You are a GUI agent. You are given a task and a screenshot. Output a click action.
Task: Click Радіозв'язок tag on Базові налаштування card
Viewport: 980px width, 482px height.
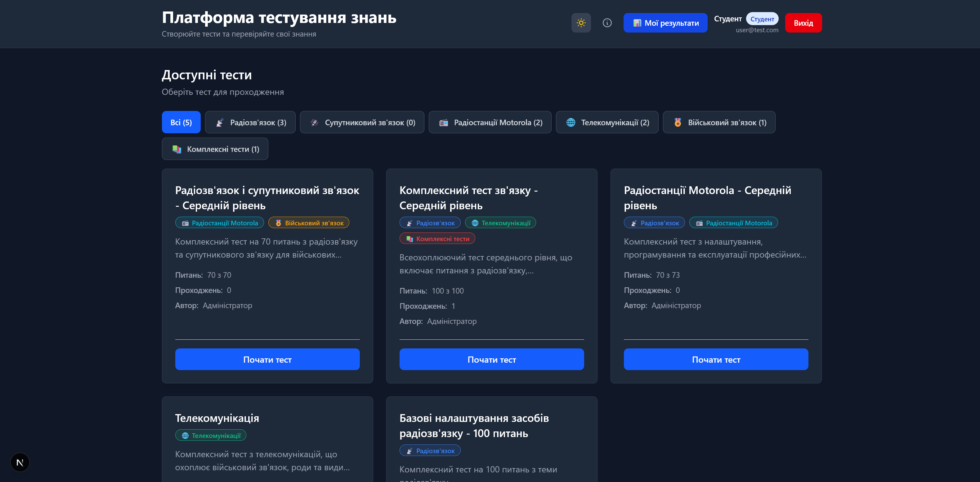pyautogui.click(x=430, y=450)
